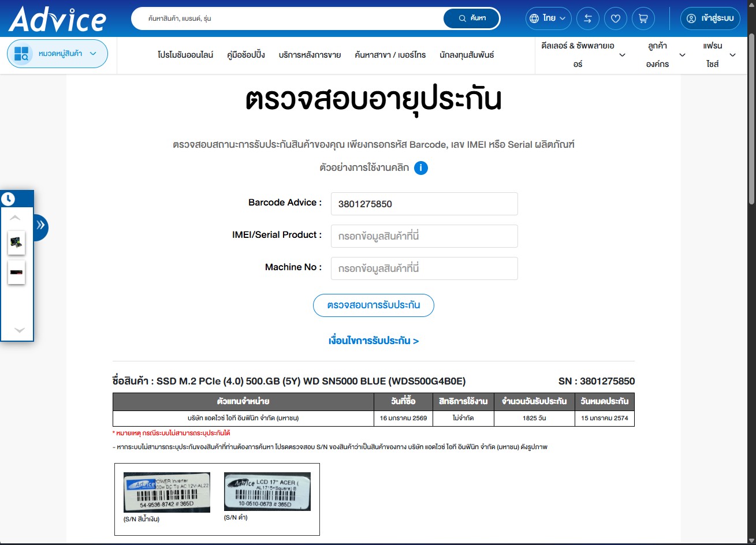The image size is (756, 545).
Task: Click the Advice logo
Action: pyautogui.click(x=57, y=19)
